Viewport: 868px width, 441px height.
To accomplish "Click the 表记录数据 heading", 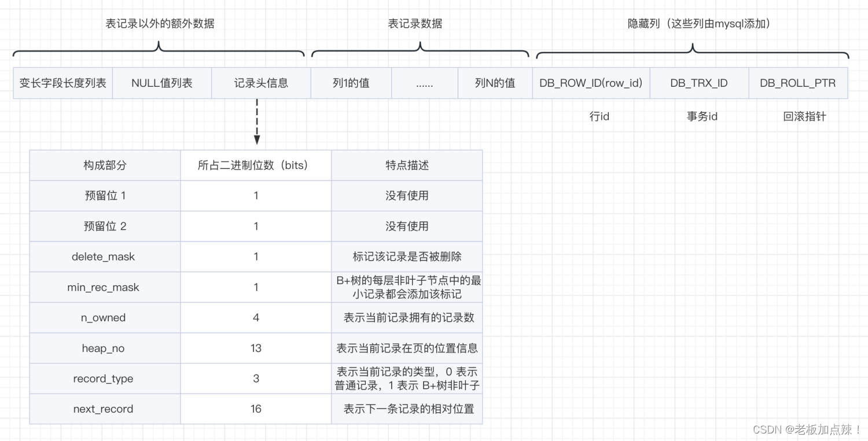I will pyautogui.click(x=415, y=24).
